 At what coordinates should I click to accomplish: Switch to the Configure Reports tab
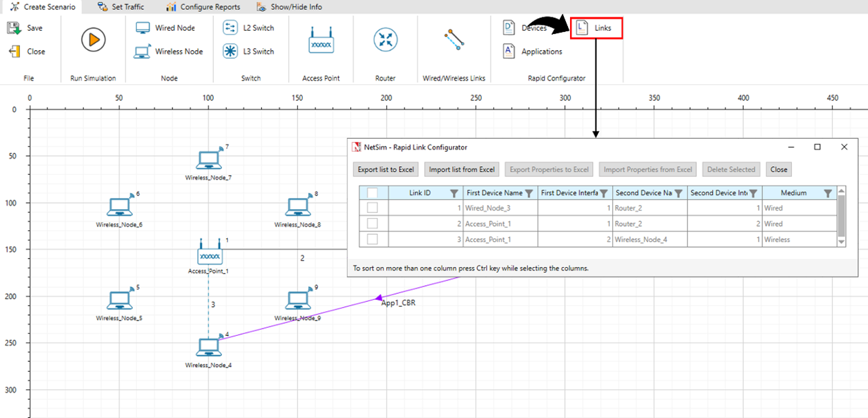tap(202, 7)
